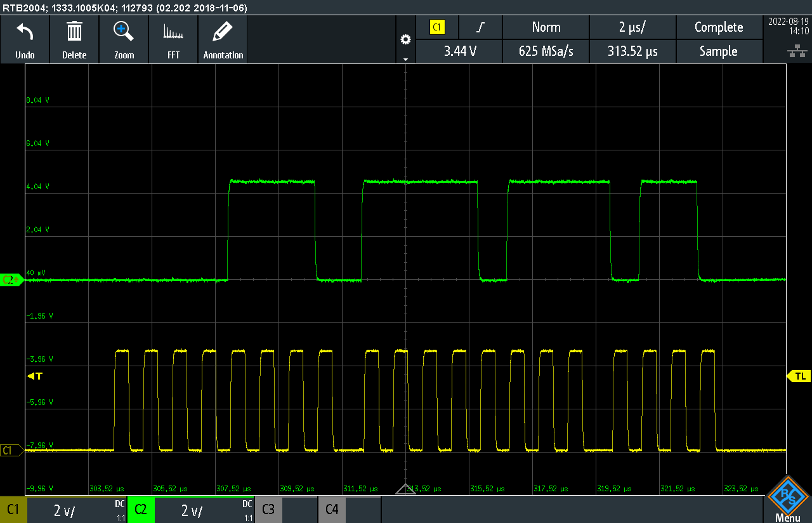The width and height of the screenshot is (812, 523).
Task: Select the Annotation pencil tool
Action: tap(223, 32)
